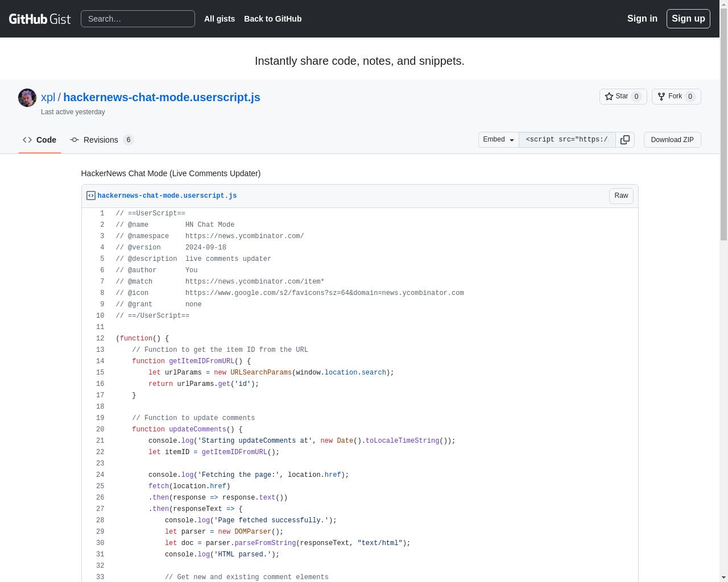Open xpl's avatar image

tap(27, 98)
